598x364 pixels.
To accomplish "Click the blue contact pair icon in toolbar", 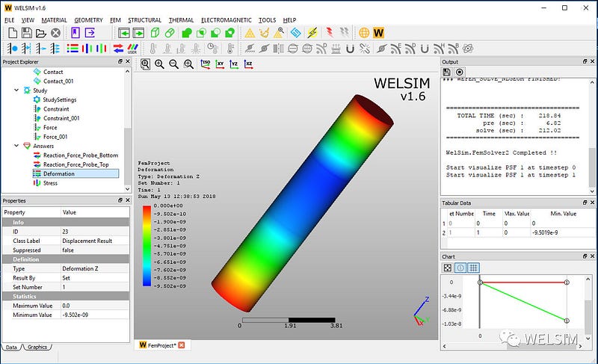I will point(295,33).
